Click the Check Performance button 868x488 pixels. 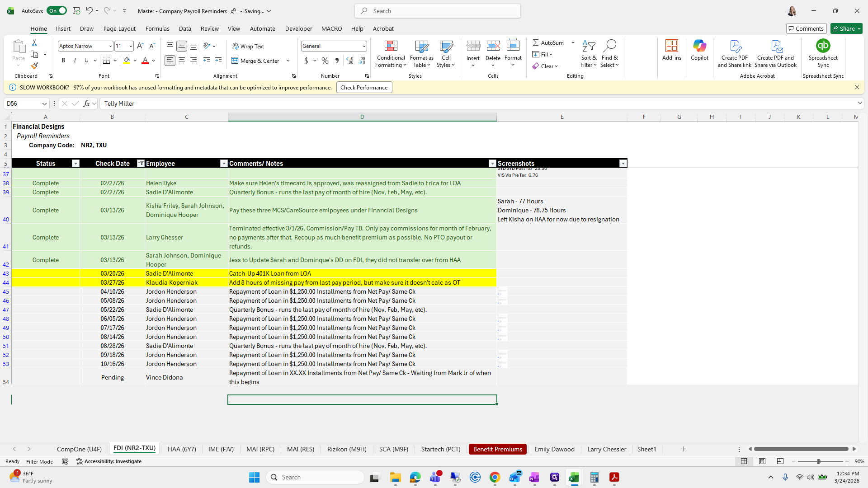point(364,88)
